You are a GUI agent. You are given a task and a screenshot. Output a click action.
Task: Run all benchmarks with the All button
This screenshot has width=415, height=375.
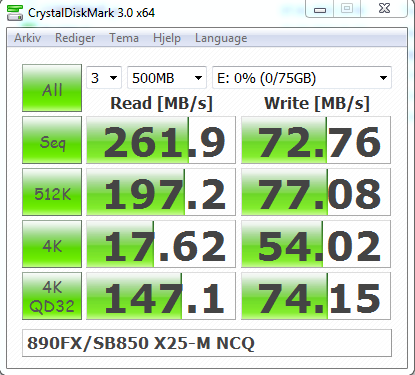[x=52, y=88]
